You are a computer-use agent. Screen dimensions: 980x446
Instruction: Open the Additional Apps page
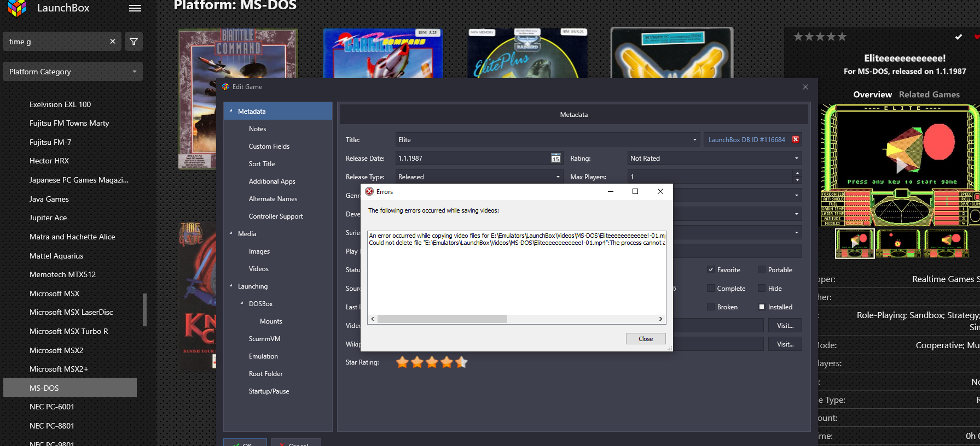[271, 181]
